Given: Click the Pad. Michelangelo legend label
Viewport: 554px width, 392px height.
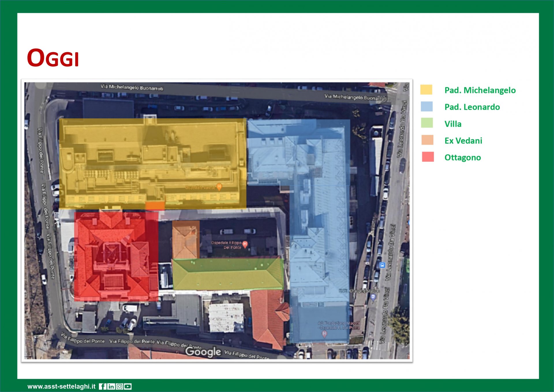Looking at the screenshot, I should [x=480, y=90].
